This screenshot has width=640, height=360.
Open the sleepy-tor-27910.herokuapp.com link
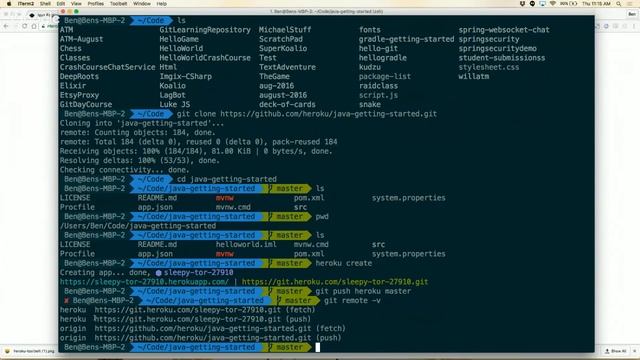(144, 282)
